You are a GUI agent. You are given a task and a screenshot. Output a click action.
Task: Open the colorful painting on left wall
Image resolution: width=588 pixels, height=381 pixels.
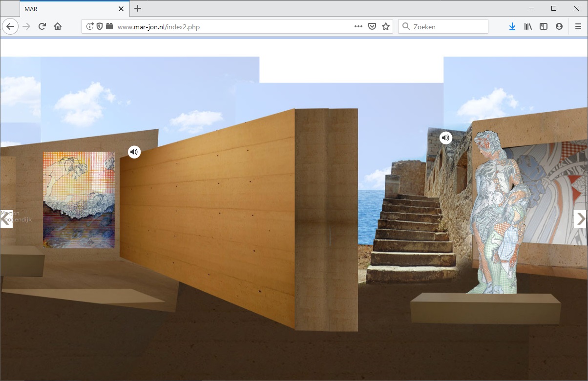click(x=79, y=200)
